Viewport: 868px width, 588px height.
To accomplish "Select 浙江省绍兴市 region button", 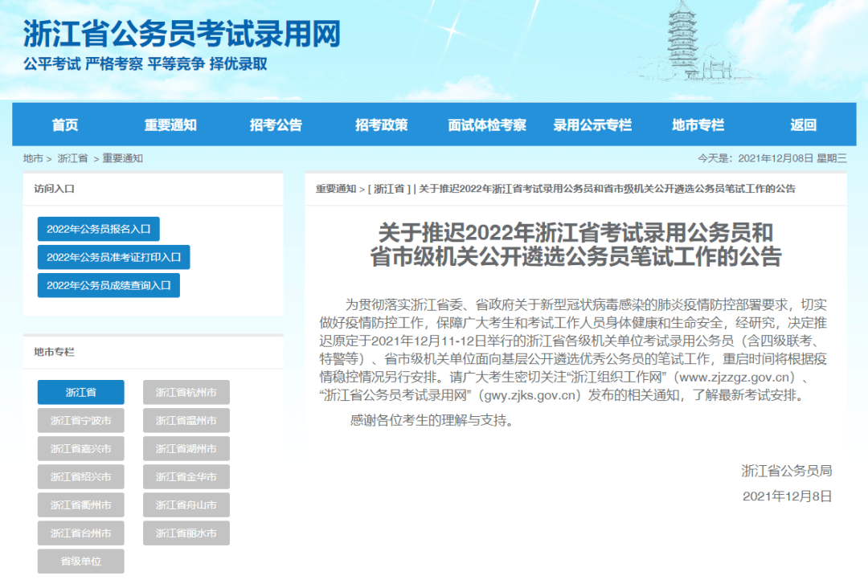I will click(x=81, y=477).
